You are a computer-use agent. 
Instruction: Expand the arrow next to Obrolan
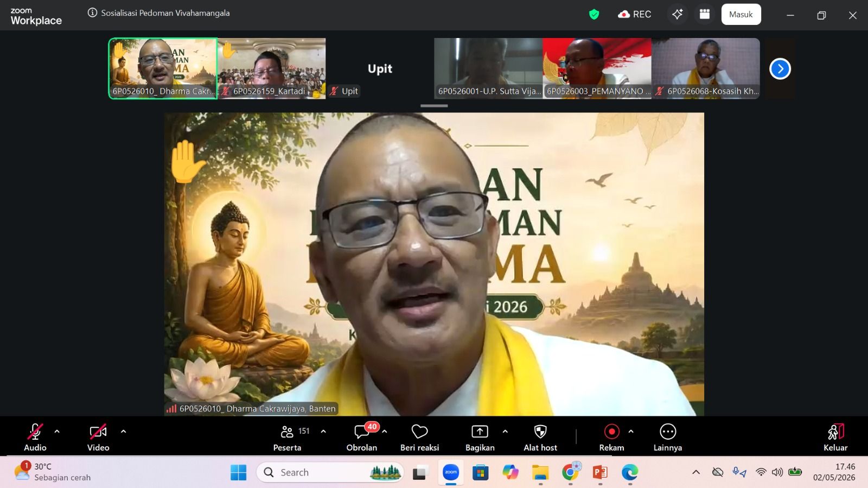tap(385, 432)
